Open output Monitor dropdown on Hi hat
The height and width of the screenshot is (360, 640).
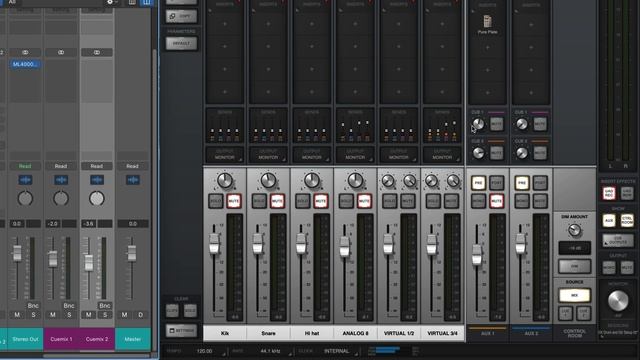pyautogui.click(x=312, y=155)
